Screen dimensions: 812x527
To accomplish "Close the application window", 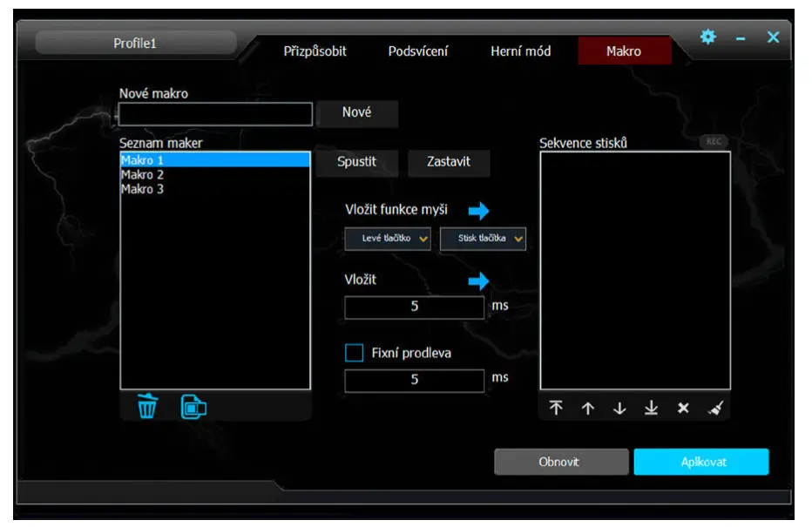I will 773,37.
